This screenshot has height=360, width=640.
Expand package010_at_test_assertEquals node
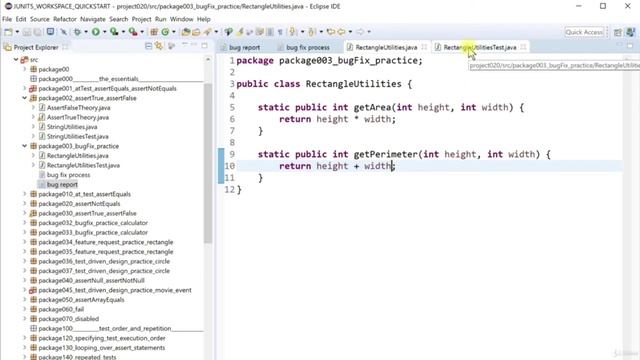point(24,194)
